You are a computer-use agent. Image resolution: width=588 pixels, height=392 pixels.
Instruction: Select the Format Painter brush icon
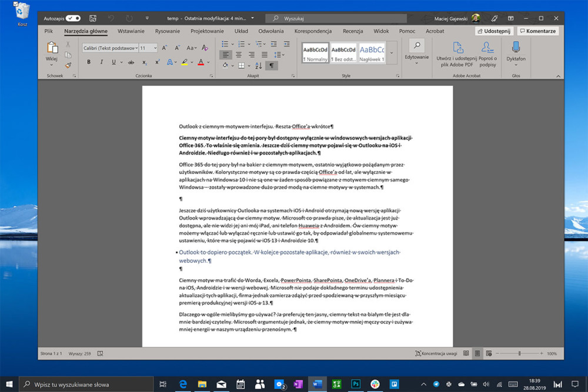click(x=68, y=66)
